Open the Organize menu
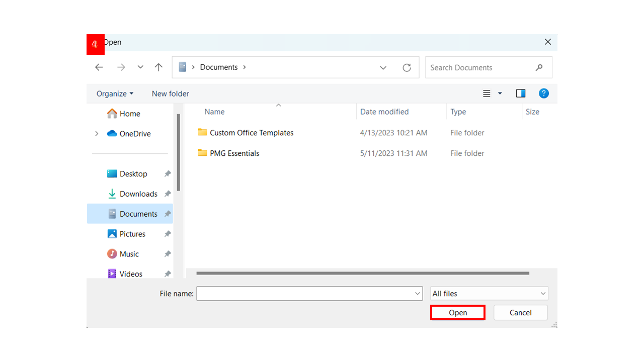This screenshot has width=644, height=362. coord(115,94)
